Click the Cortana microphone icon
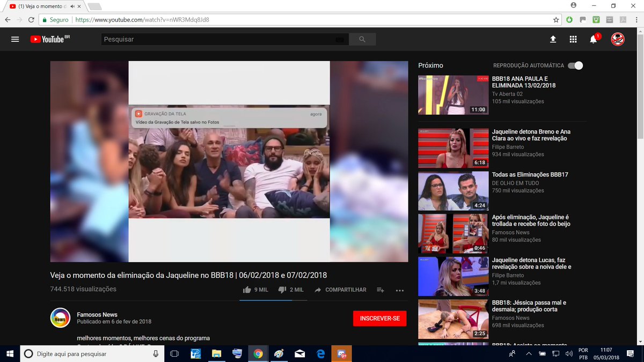 [156, 354]
